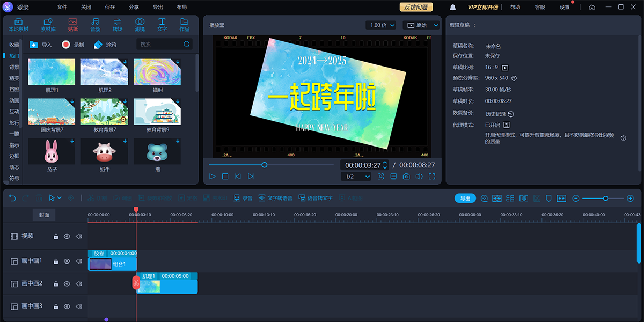Take a snapshot with the camera icon
The image size is (644, 322).
(x=406, y=177)
